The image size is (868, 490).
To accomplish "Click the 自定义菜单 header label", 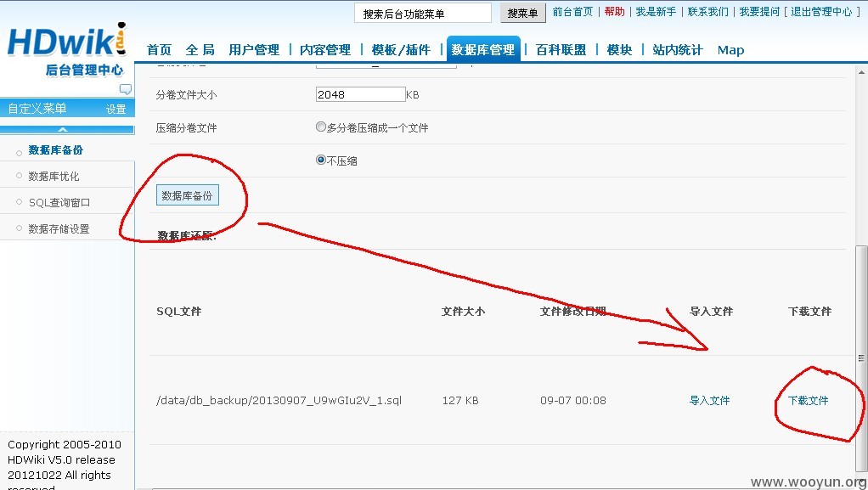I will [37, 109].
